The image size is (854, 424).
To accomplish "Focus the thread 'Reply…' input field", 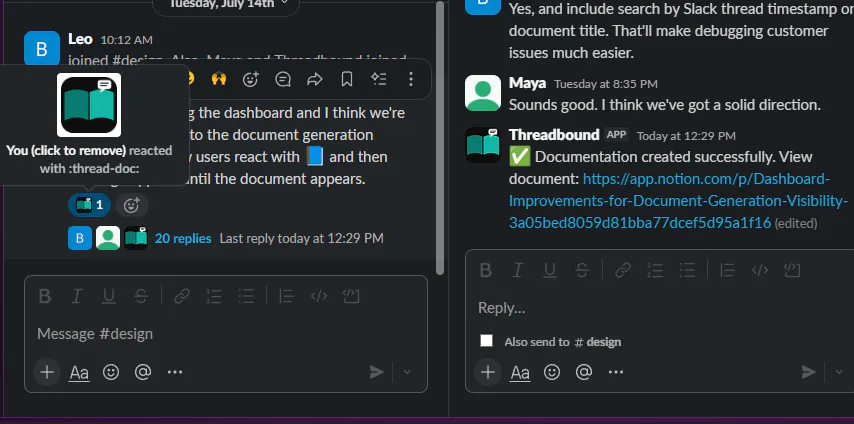I will [x=662, y=308].
